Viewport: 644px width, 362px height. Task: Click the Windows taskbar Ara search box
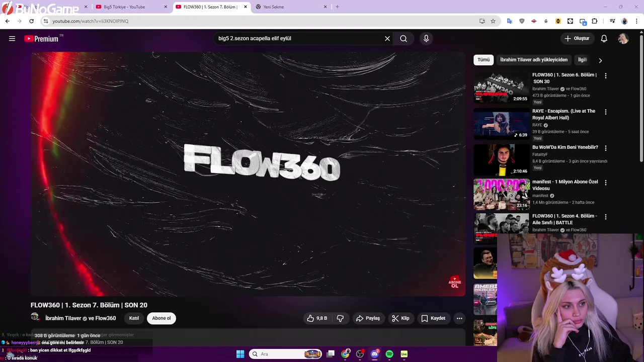coord(286,354)
